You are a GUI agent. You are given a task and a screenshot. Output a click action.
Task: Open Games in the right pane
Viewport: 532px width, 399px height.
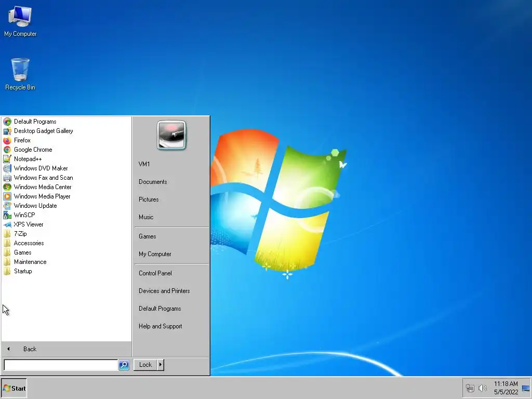[x=171, y=236]
